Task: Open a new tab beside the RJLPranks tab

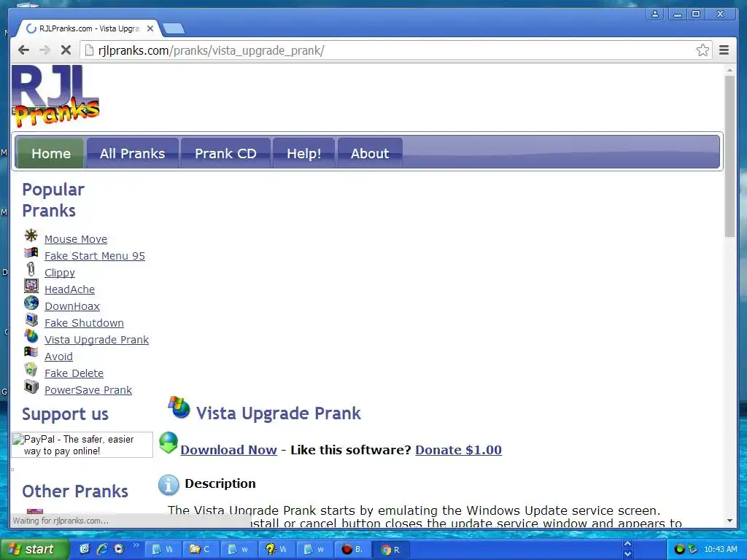Action: click(x=174, y=29)
